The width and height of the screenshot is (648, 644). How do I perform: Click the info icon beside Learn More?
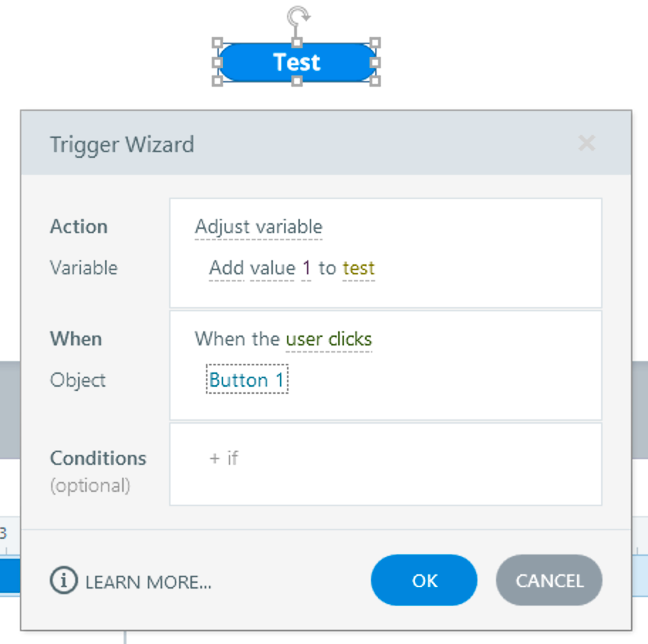[x=63, y=581]
